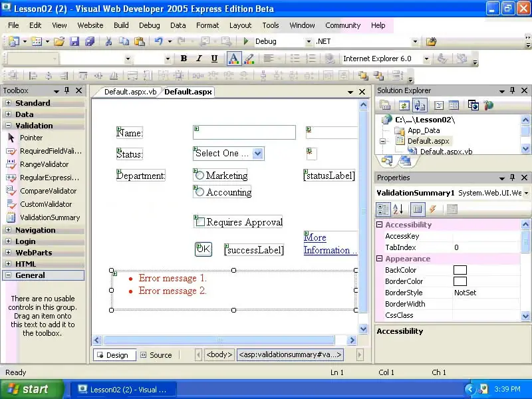Viewport: 532px width, 399px height.
Task: Open the Build menu
Action: point(121,25)
